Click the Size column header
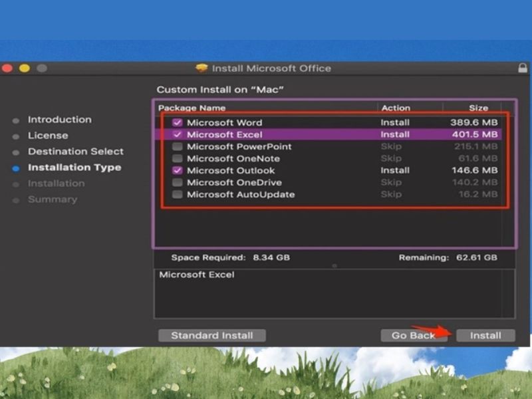The height and width of the screenshot is (399, 532). 478,108
